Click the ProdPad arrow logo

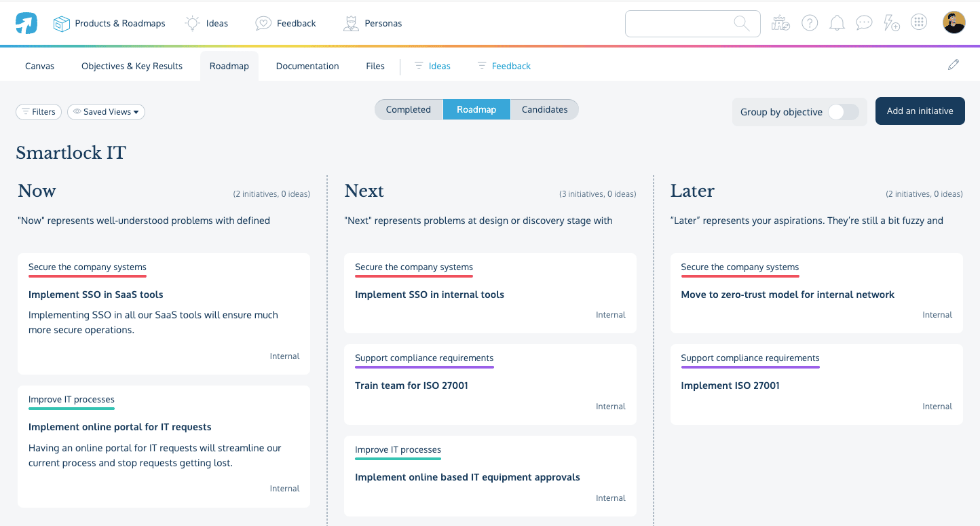(26, 23)
